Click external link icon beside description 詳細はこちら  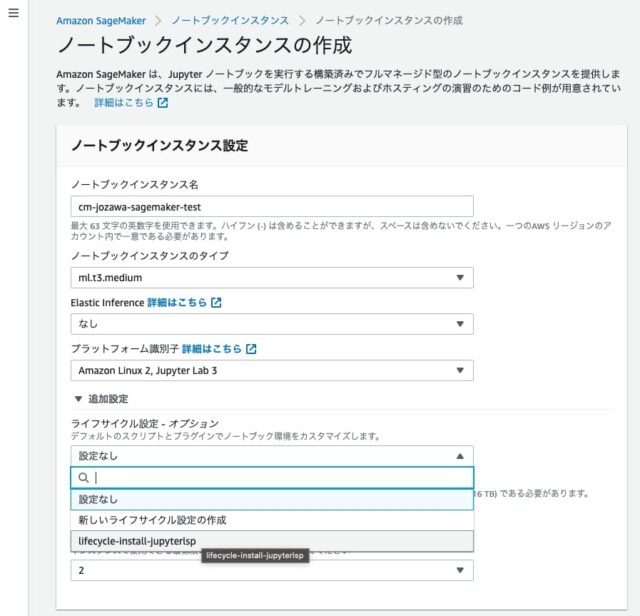pyautogui.click(x=163, y=102)
